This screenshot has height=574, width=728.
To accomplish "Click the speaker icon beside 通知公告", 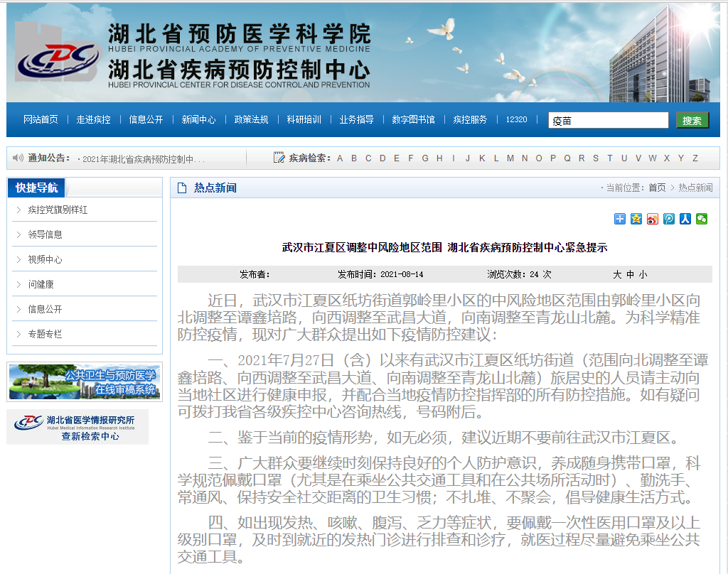I will (18, 158).
